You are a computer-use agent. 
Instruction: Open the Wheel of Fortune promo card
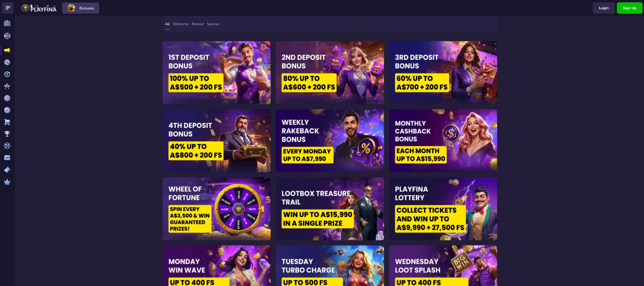tap(216, 209)
